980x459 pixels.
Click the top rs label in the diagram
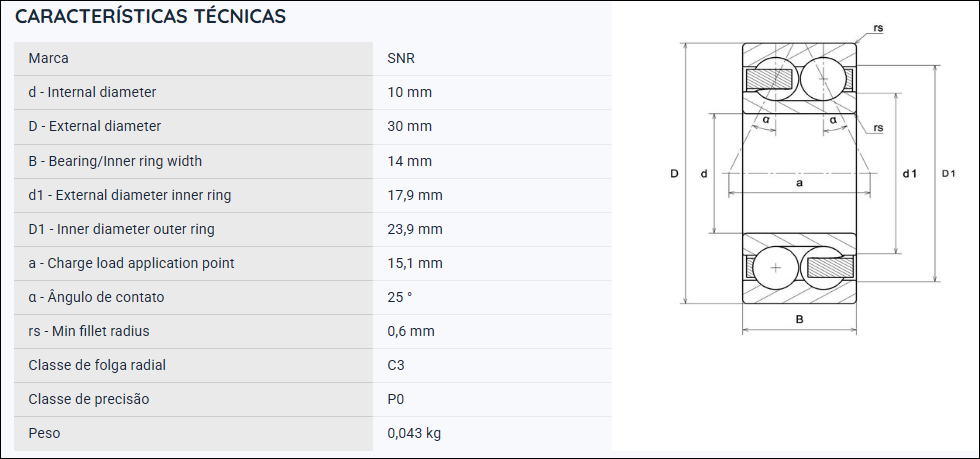click(878, 28)
